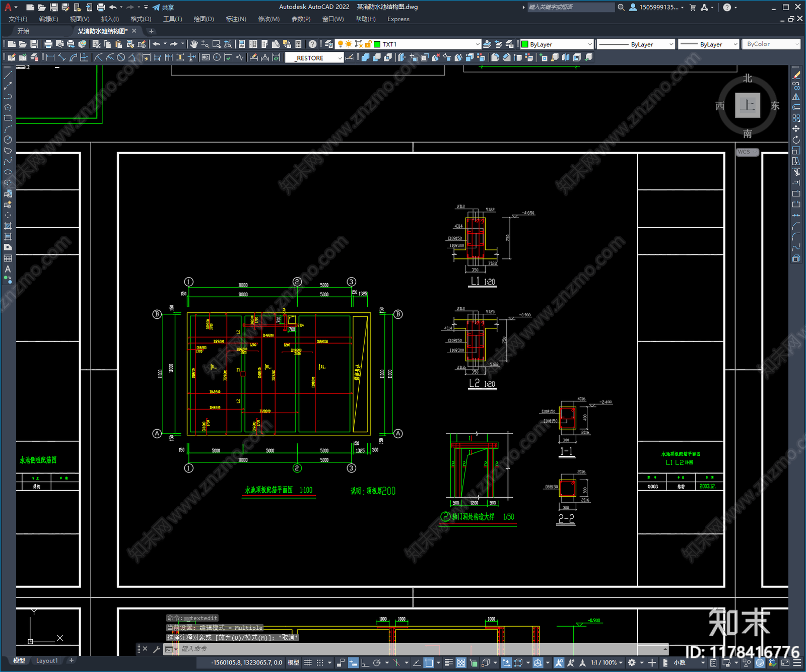Click the 上 face of the ViewCube
Image resolution: width=806 pixels, height=672 pixels.
point(748,105)
